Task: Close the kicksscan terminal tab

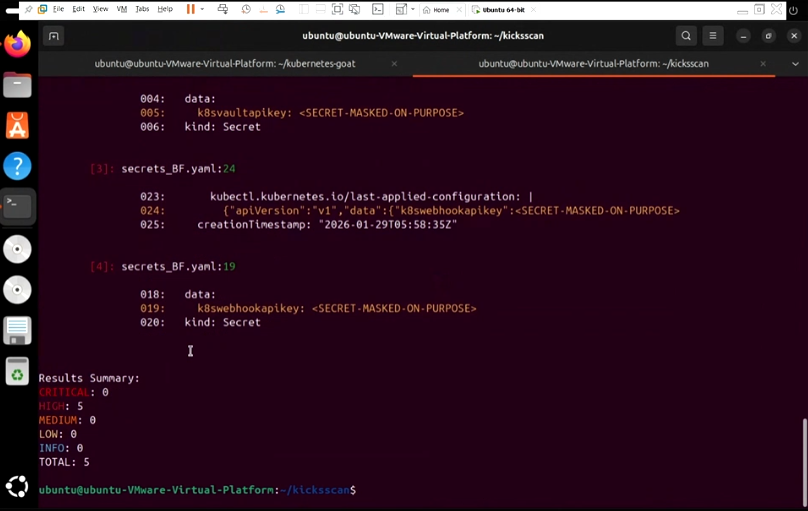Action: [763, 64]
